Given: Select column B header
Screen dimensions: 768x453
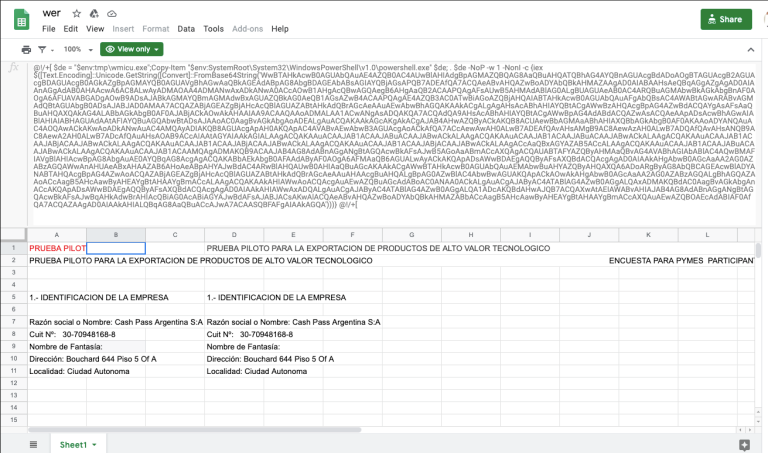Looking at the screenshot, I should pyautogui.click(x=116, y=235).
